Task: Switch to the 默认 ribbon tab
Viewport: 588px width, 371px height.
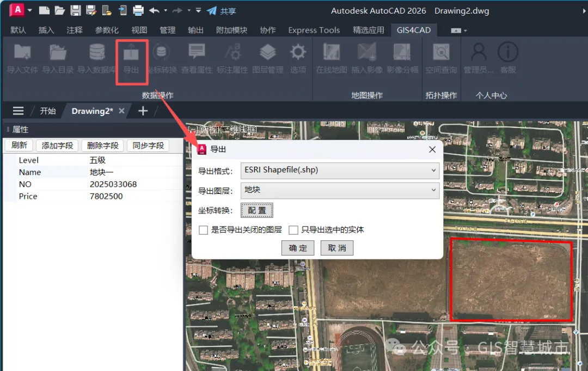Action: (18, 30)
